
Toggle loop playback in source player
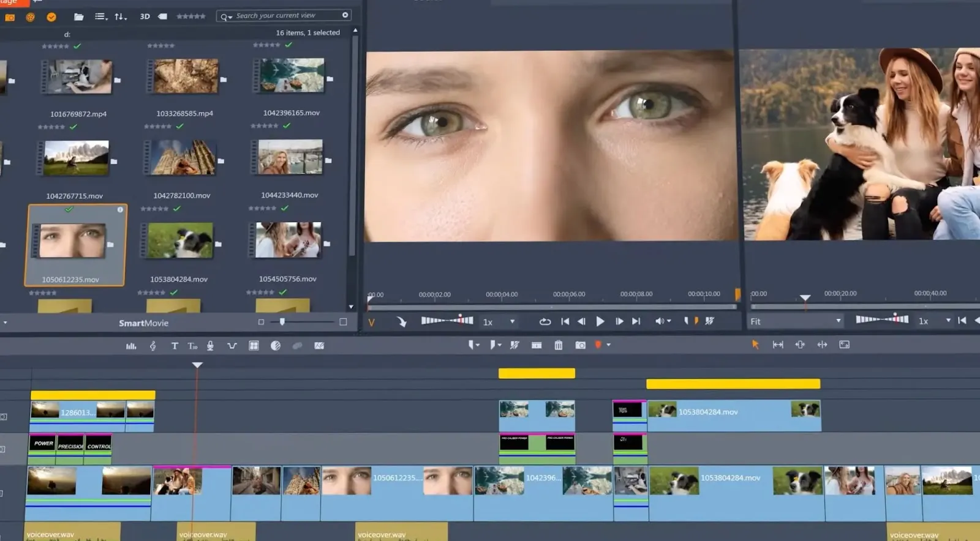point(545,321)
